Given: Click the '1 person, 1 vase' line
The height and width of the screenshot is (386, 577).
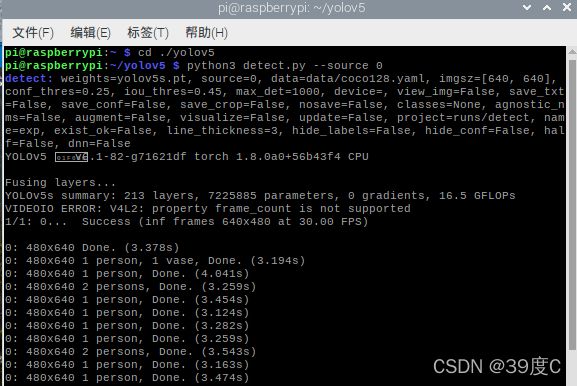Looking at the screenshot, I should click(x=155, y=261).
